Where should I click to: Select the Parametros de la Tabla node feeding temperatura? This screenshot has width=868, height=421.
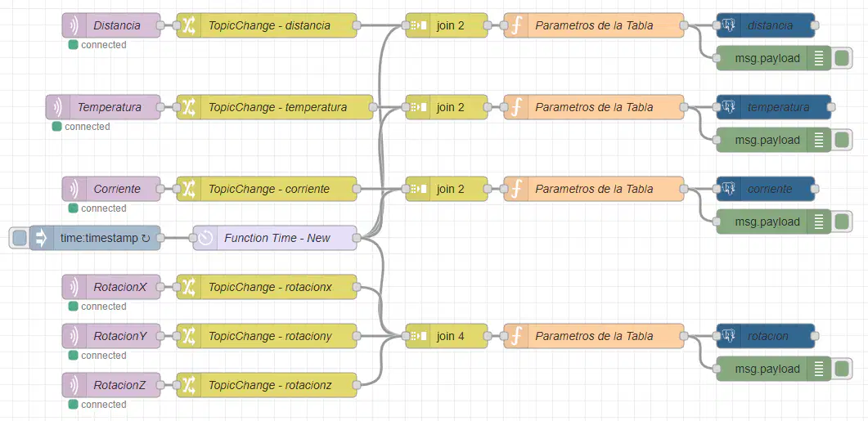pyautogui.click(x=594, y=107)
